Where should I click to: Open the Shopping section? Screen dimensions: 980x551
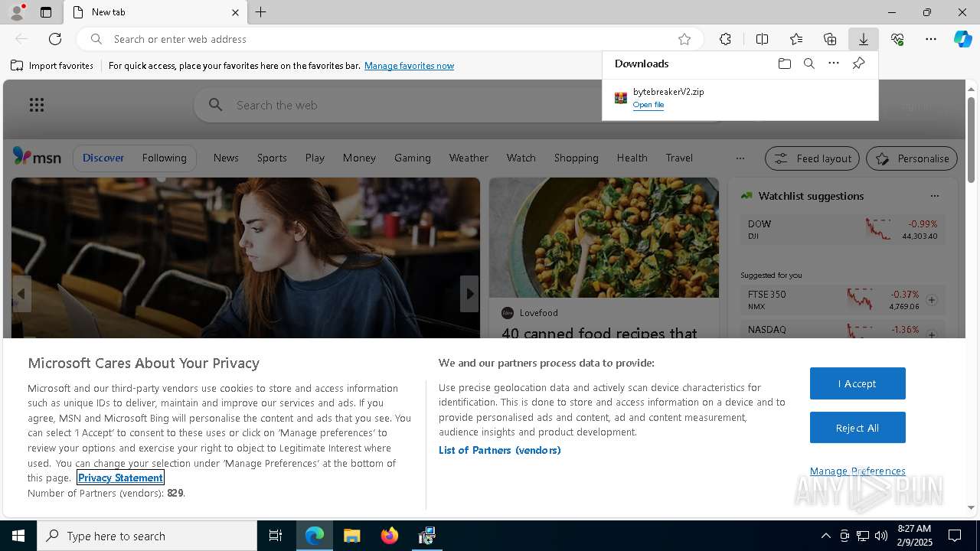click(x=576, y=158)
